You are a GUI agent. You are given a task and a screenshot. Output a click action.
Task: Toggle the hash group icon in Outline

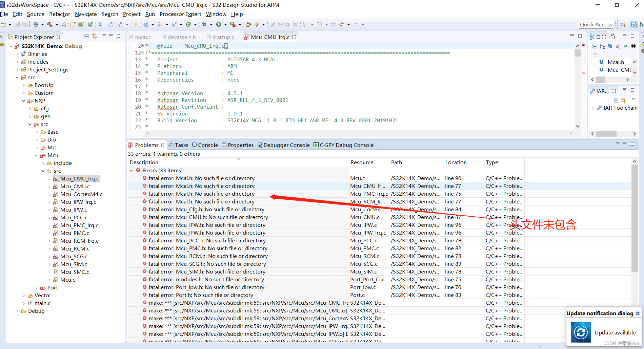click(633, 46)
